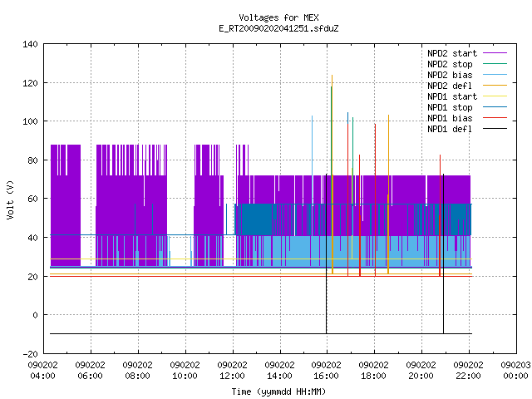The image size is (532, 399).
Task: Click the 'NPD2 start' legend label
Action: pos(452,53)
